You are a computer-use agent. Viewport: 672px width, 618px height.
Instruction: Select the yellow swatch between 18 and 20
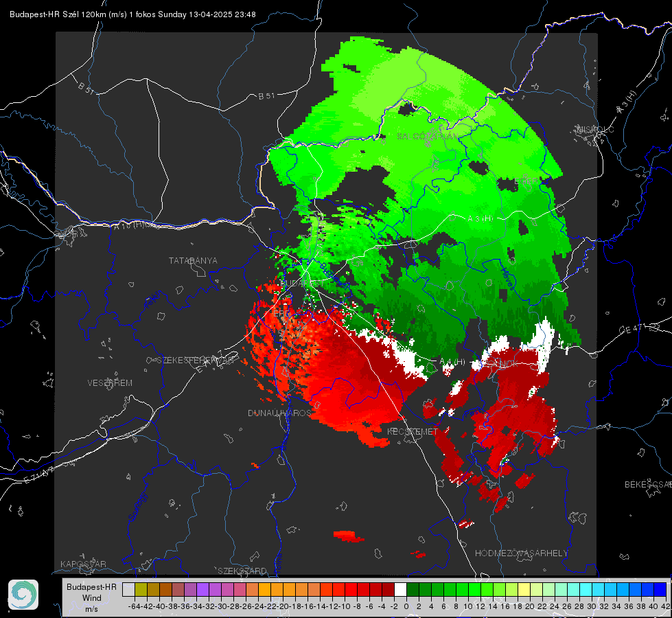click(524, 589)
